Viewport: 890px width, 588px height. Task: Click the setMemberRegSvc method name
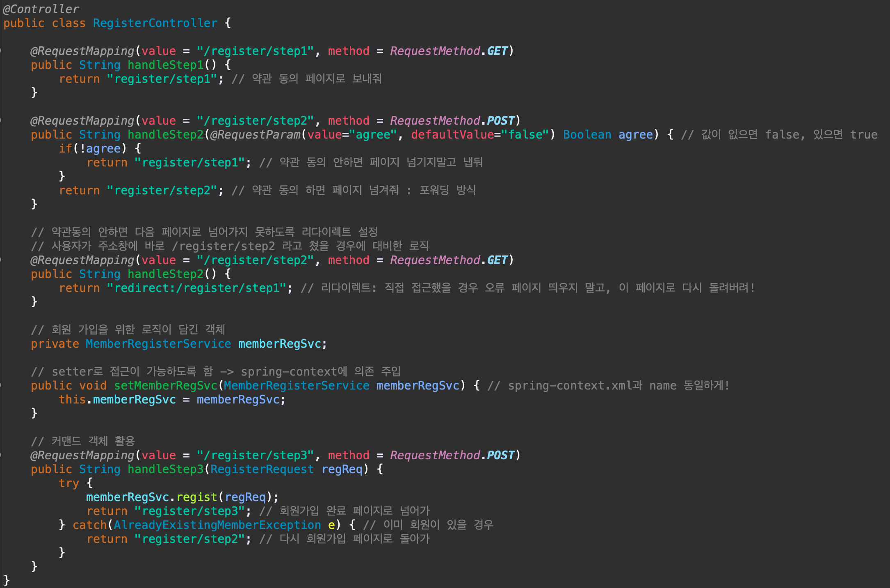pos(165,385)
